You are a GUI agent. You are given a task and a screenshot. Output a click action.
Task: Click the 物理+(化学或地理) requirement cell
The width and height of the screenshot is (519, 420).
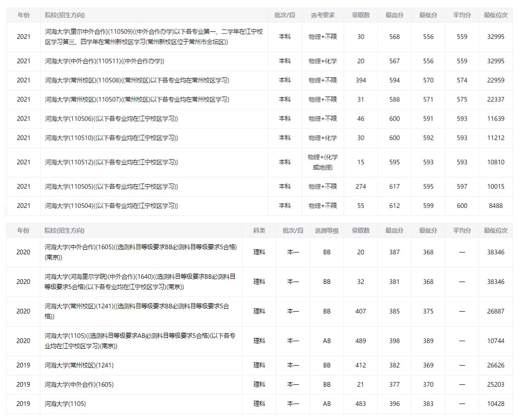click(322, 162)
